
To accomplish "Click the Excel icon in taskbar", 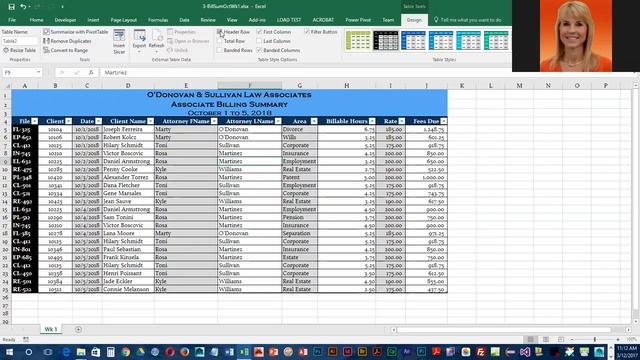I will (x=244, y=352).
